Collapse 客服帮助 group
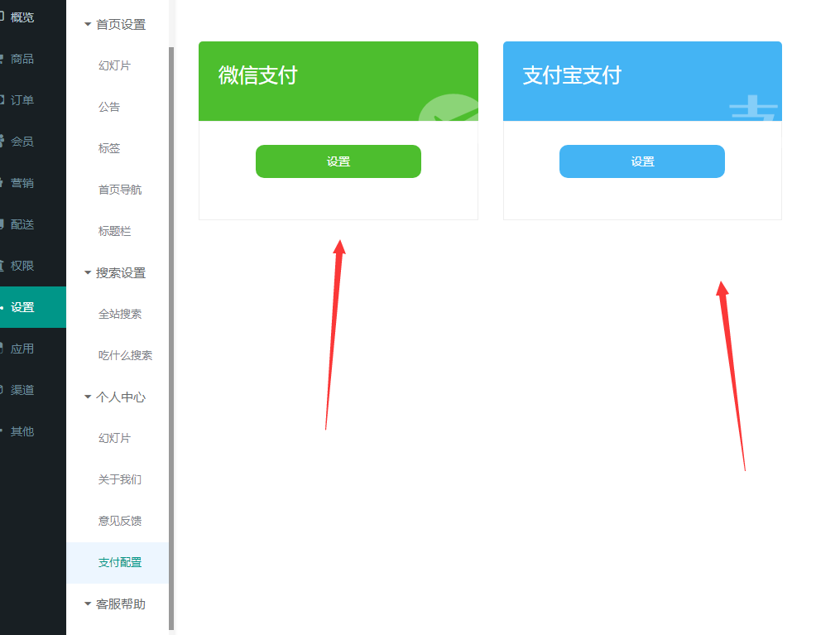 point(115,604)
